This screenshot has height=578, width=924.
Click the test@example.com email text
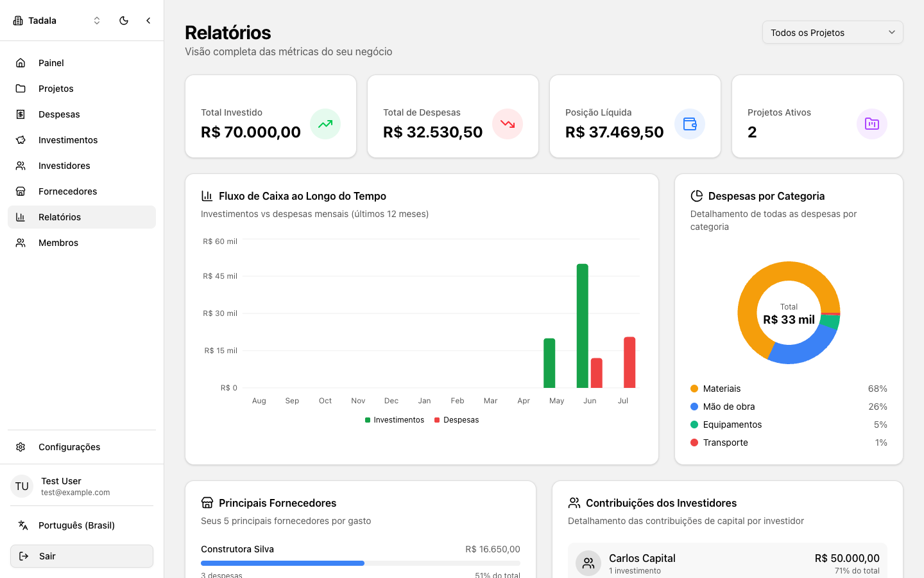pyautogui.click(x=76, y=493)
